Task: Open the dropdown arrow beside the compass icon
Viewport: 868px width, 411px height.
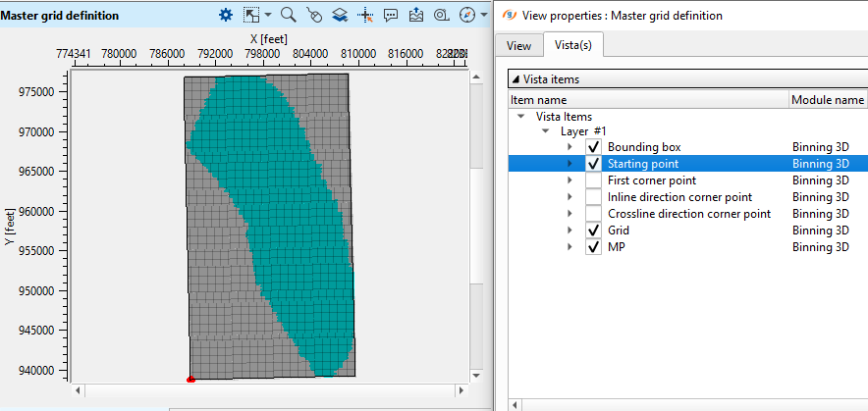Action: (484, 15)
